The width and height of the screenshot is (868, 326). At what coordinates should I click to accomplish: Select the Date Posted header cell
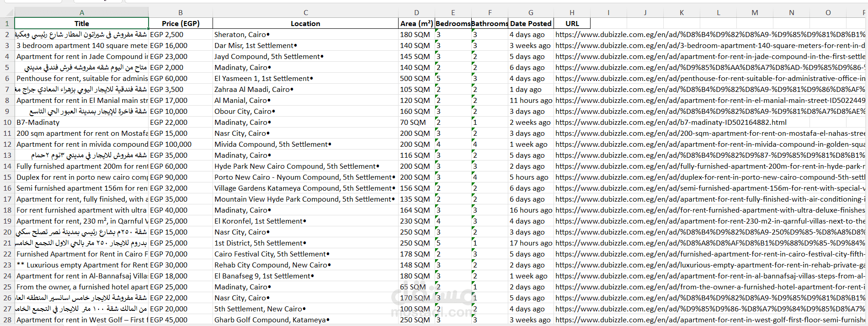(531, 23)
